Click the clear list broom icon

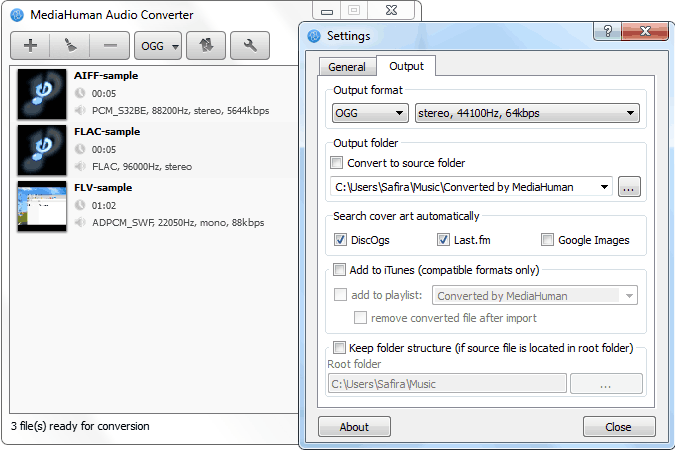[x=70, y=45]
